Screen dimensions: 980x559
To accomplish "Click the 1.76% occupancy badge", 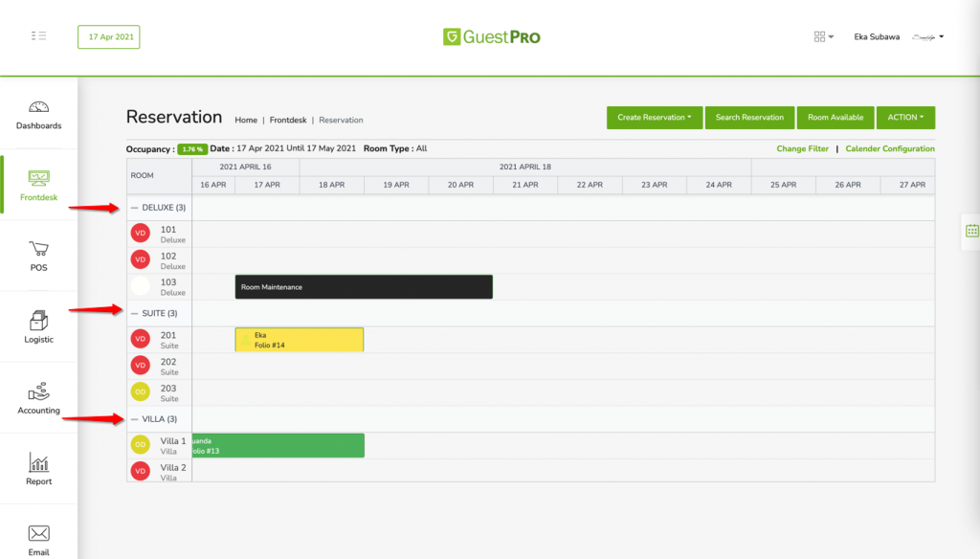I will click(194, 149).
